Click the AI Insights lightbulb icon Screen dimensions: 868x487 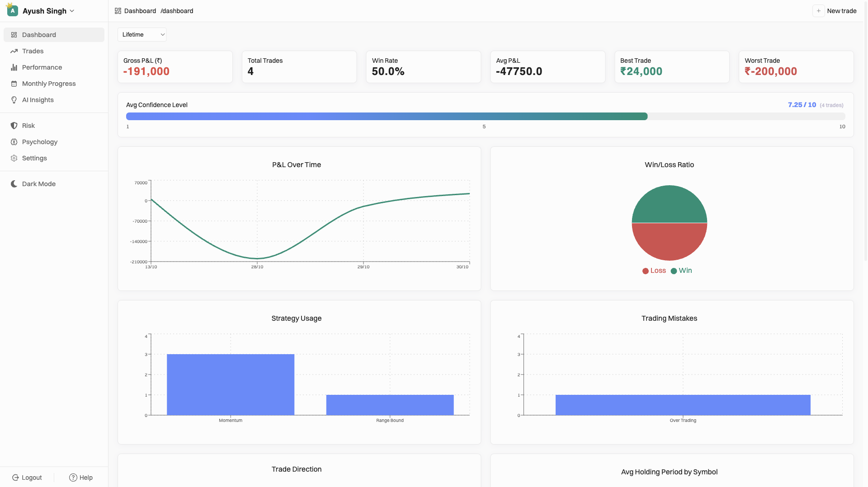coord(14,100)
